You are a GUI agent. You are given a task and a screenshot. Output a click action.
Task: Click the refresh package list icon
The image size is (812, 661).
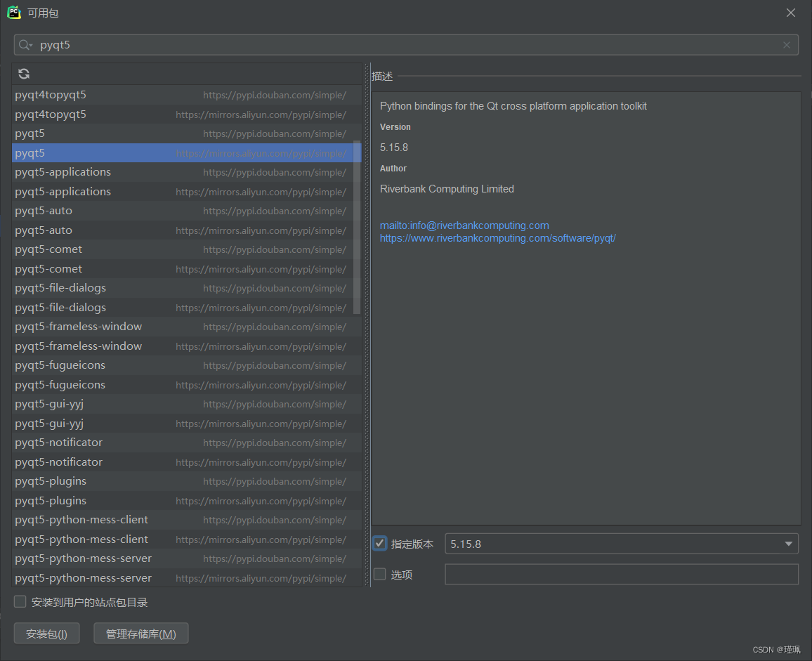[x=24, y=74]
